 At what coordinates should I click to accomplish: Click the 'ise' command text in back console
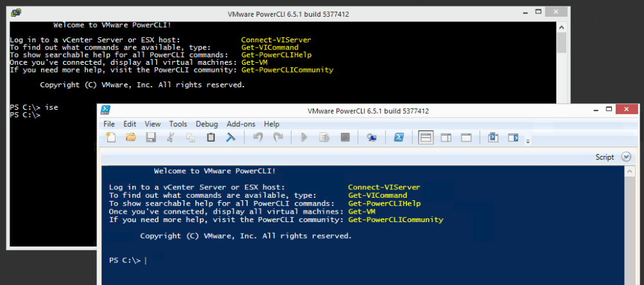pyautogui.click(x=52, y=108)
